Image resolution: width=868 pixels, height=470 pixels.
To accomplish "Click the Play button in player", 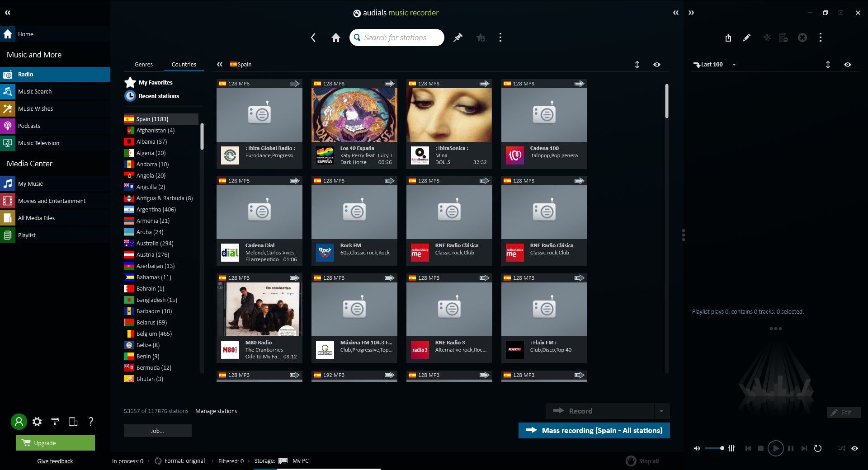I will 775,448.
